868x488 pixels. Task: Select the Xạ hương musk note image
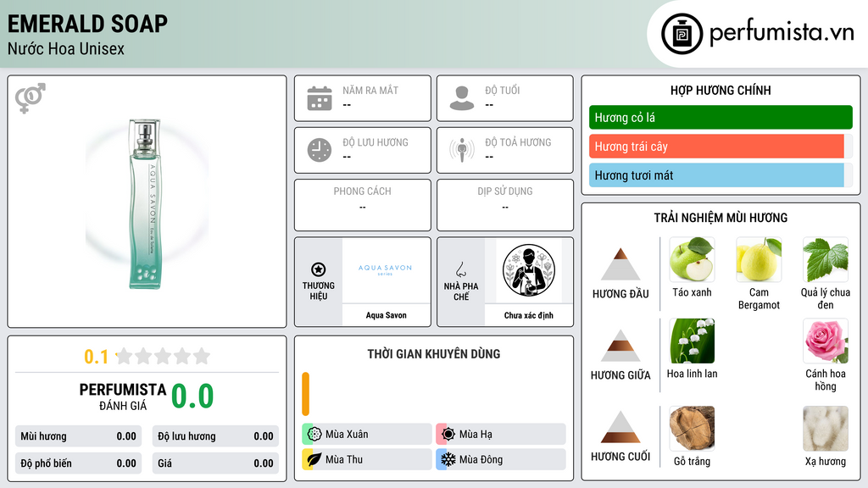(x=826, y=428)
